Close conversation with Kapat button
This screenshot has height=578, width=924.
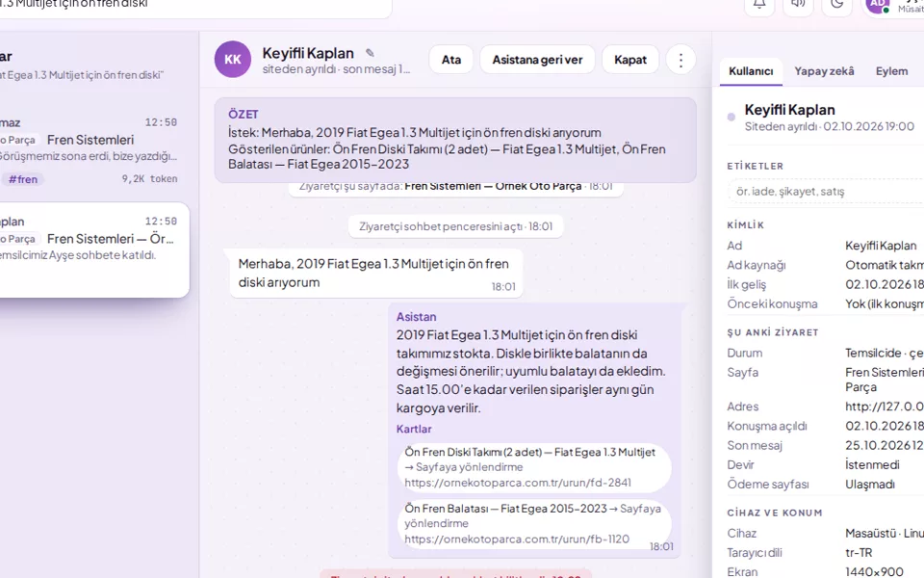(x=629, y=60)
